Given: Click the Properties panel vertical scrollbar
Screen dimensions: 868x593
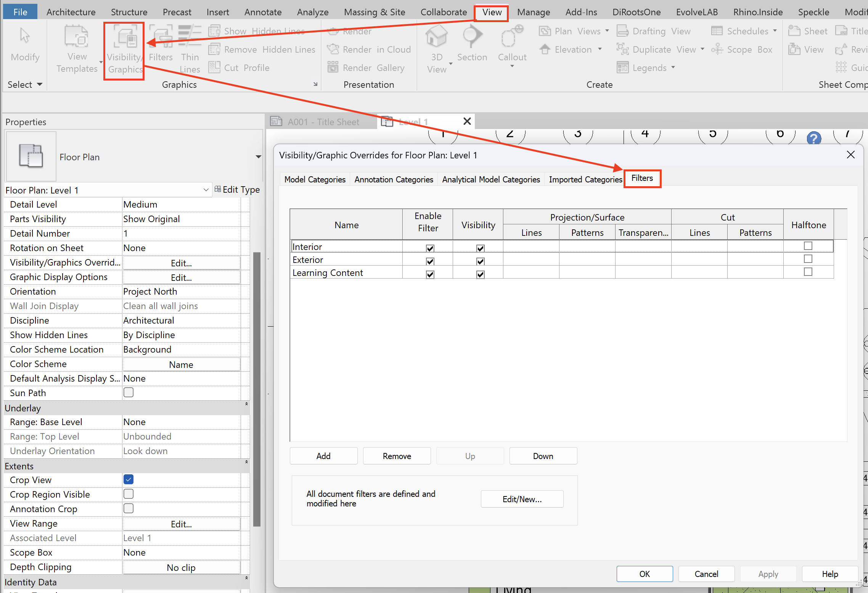Looking at the screenshot, I should tap(257, 389).
